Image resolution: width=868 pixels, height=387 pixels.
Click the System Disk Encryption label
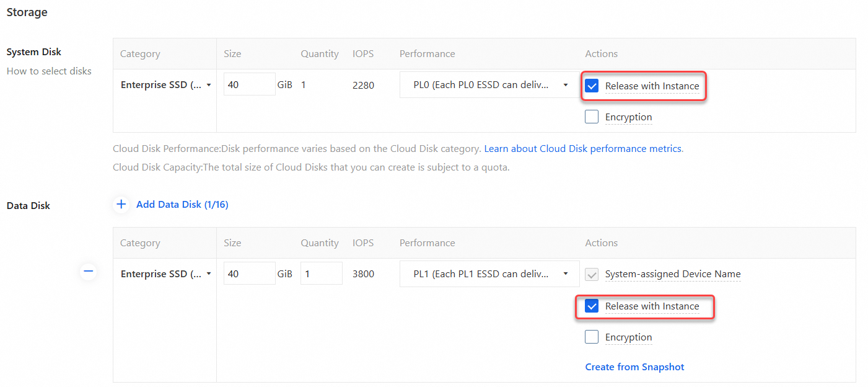tap(628, 117)
